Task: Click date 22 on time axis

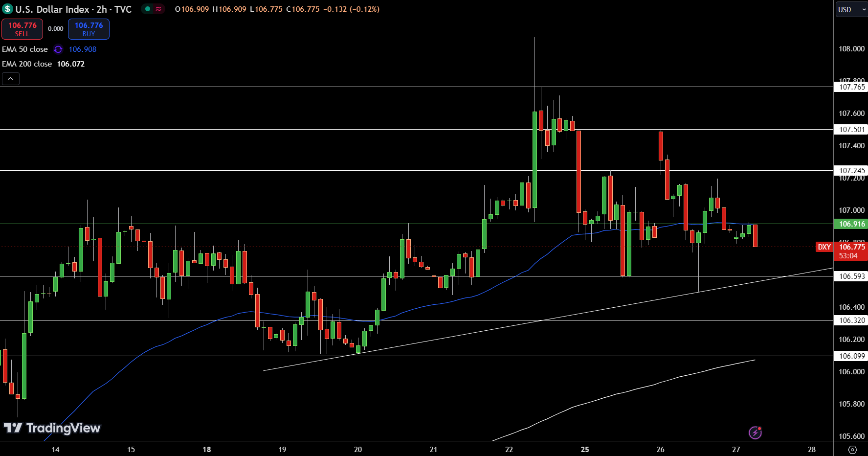Action: click(509, 450)
